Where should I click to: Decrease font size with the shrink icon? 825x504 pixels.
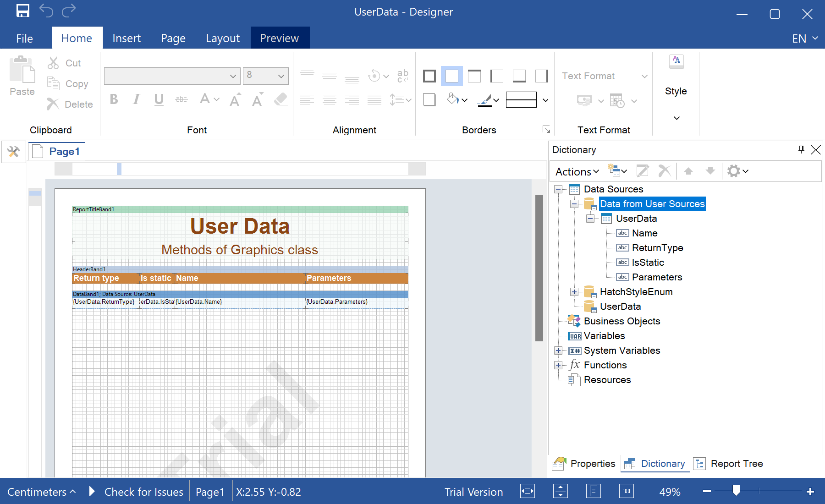pyautogui.click(x=258, y=99)
